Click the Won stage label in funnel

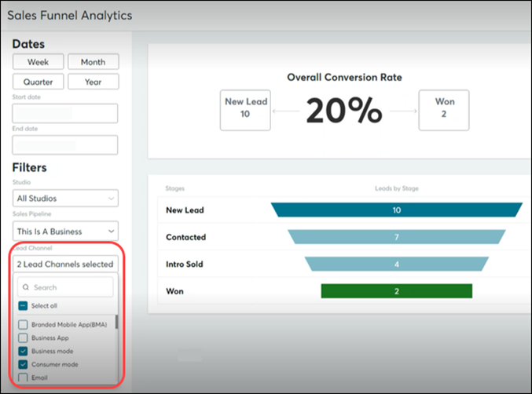pos(174,291)
